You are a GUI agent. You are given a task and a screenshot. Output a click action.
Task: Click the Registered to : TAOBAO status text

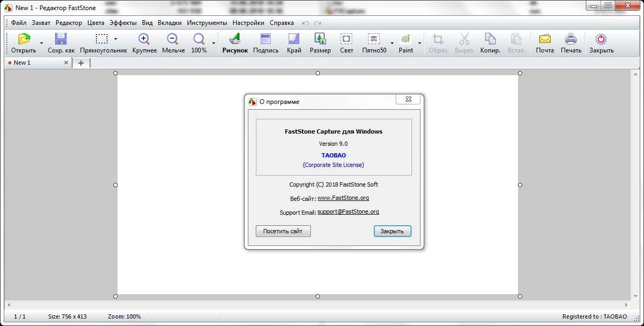coord(595,316)
